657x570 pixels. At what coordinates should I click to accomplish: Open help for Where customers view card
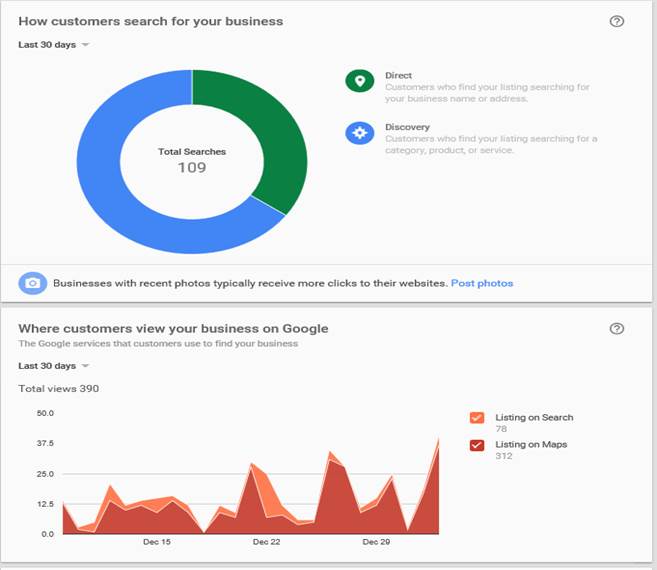616,329
